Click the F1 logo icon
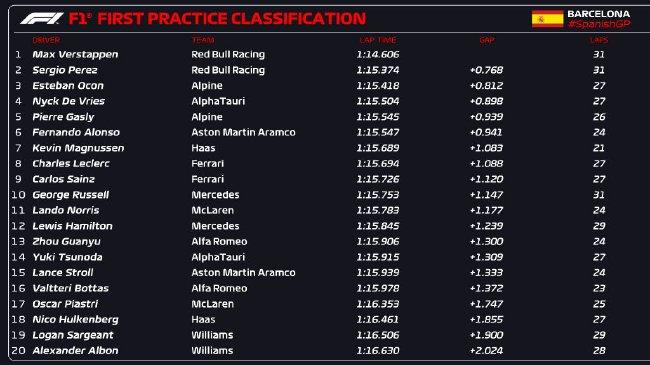 (x=42, y=19)
